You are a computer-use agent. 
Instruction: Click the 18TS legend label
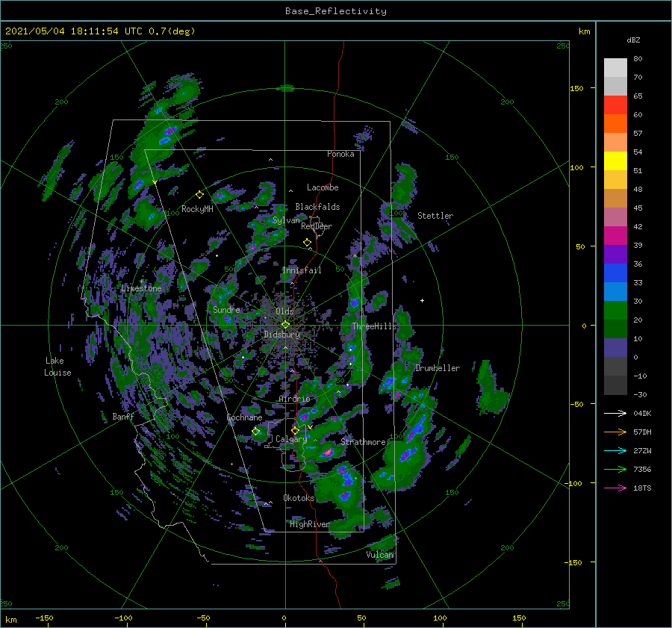[x=642, y=488]
